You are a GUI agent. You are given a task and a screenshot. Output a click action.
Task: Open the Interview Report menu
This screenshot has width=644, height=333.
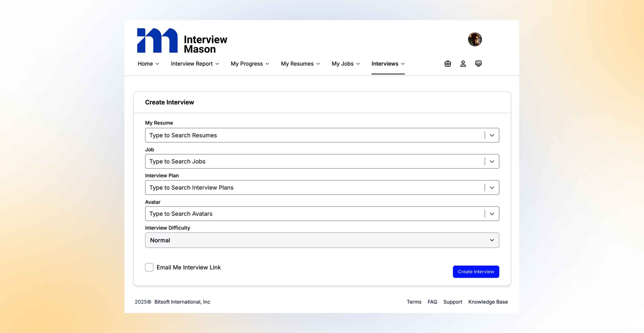(x=195, y=64)
